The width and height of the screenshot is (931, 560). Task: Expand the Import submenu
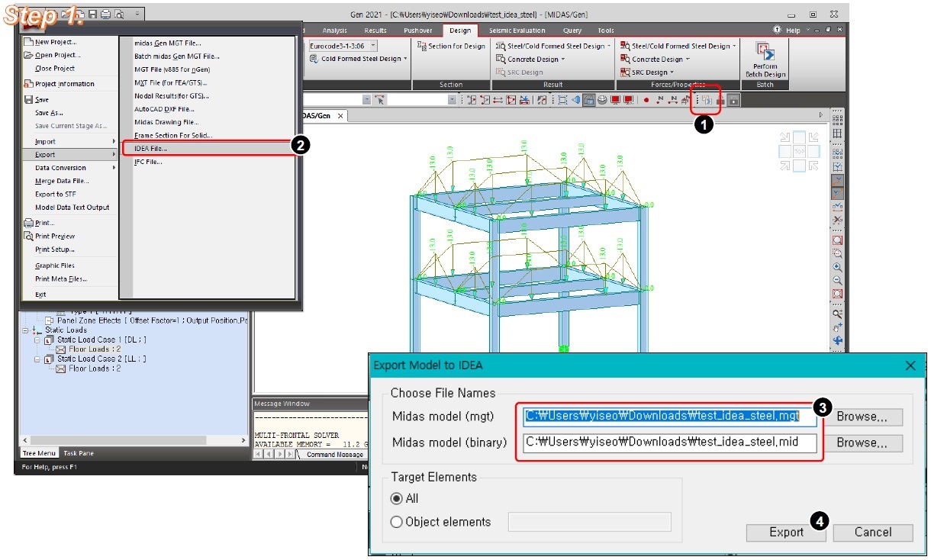70,141
